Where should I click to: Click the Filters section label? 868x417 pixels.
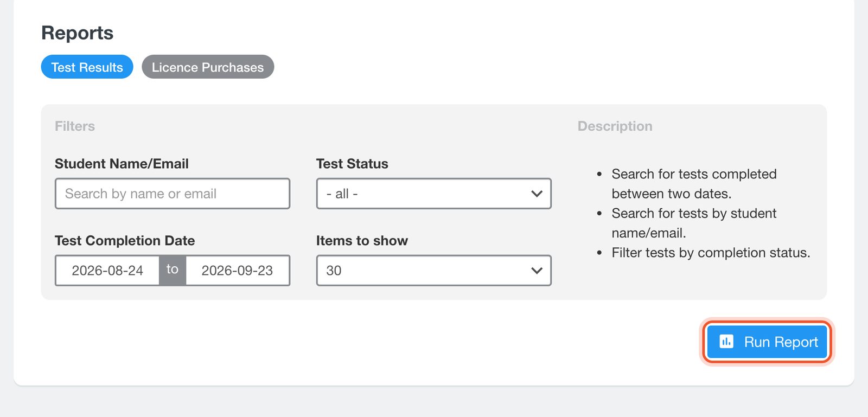[75, 126]
